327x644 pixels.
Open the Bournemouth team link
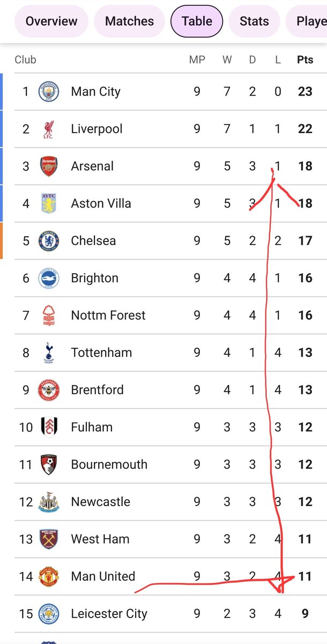click(109, 464)
